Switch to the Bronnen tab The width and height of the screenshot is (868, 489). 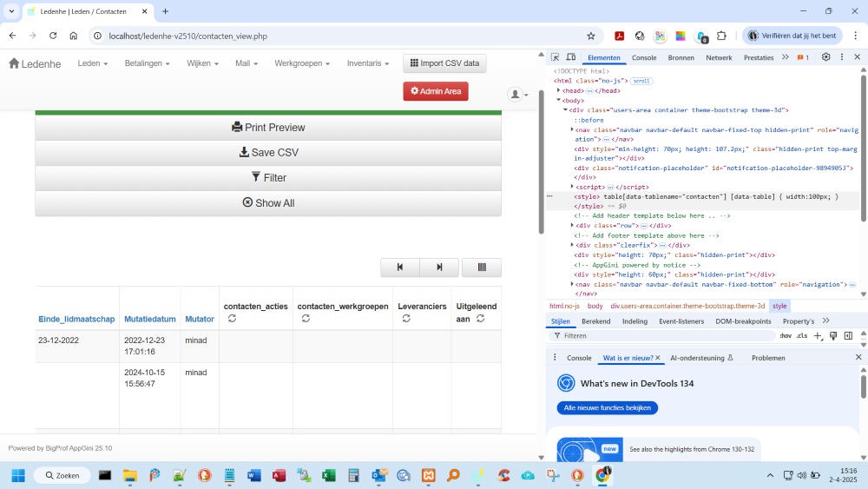(x=681, y=57)
